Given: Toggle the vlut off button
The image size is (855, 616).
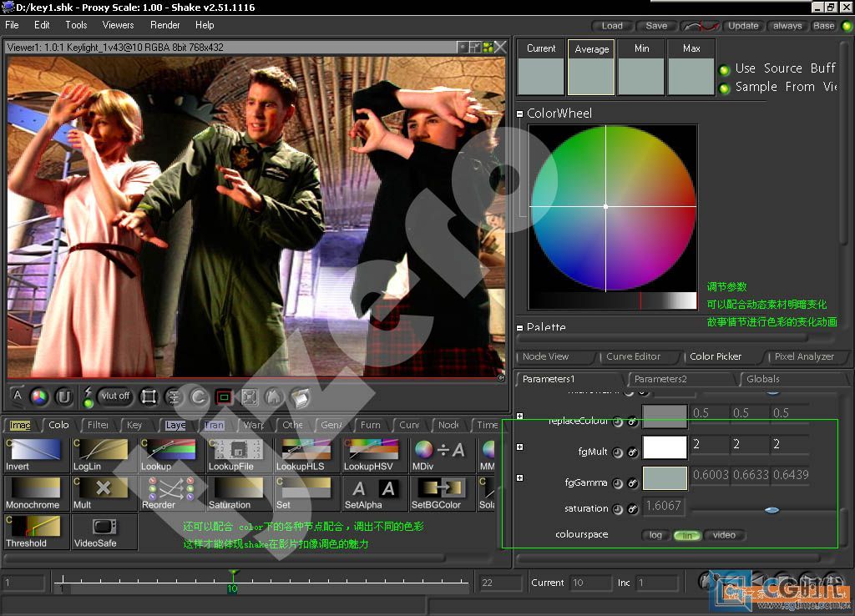Looking at the screenshot, I should coord(115,396).
